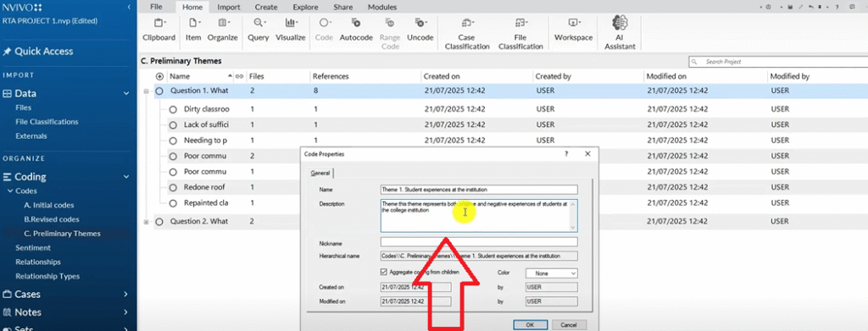
Task: Open A. Initial codes folder
Action: coord(48,205)
